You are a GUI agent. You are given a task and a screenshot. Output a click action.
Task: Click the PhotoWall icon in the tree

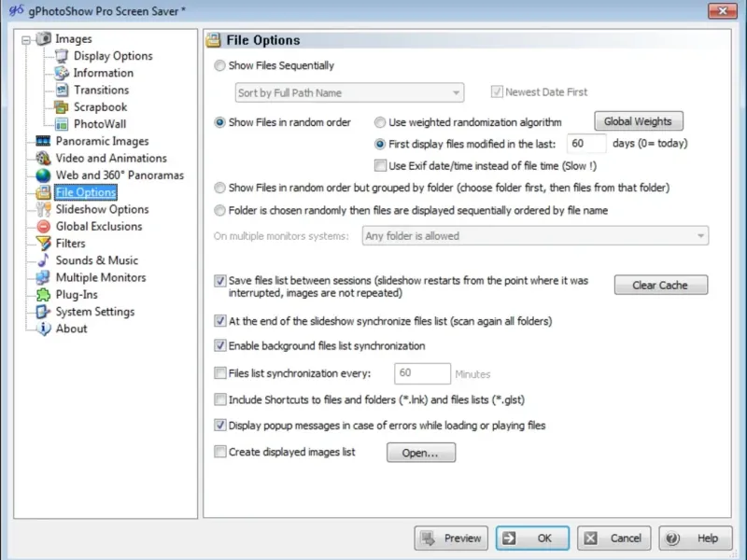pyautogui.click(x=62, y=124)
